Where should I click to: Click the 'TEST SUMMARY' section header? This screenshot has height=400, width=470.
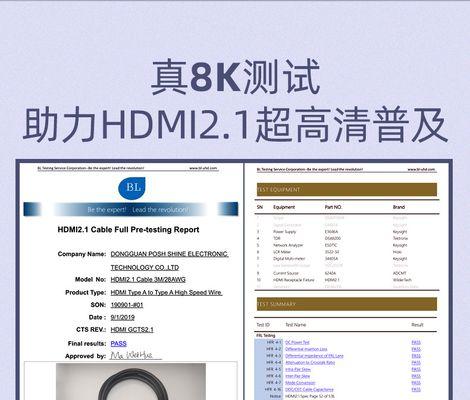point(347,304)
